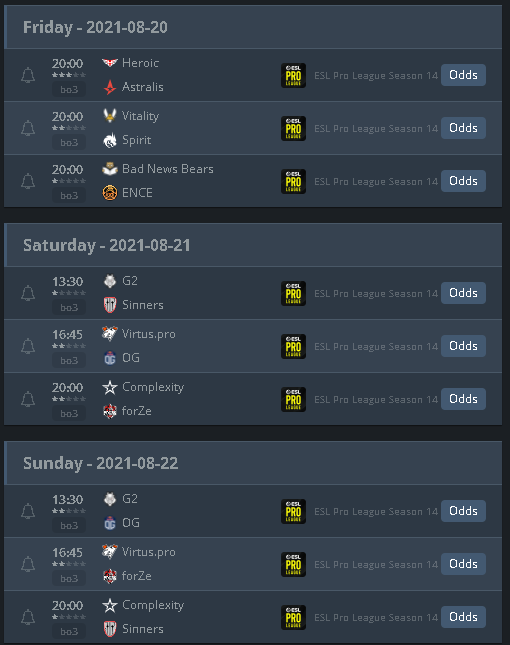The height and width of the screenshot is (645, 510).
Task: Click Virtus.pro logo in Saturday's OG match
Action: click(110, 334)
